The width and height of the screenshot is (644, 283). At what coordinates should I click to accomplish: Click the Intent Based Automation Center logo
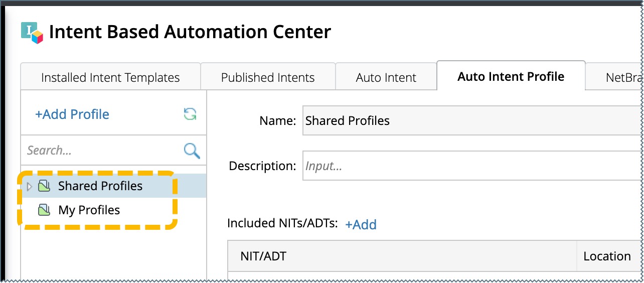pyautogui.click(x=32, y=33)
